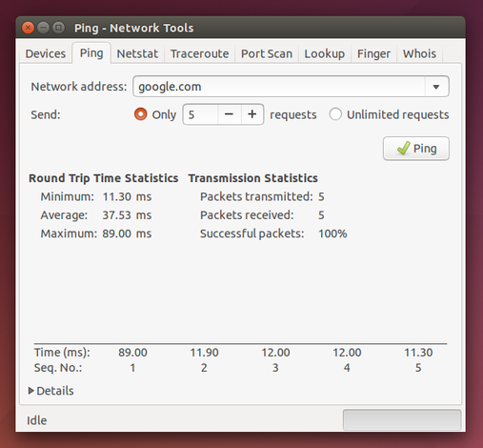This screenshot has height=448, width=483.
Task: Switch to the Devices tab
Action: (x=46, y=53)
